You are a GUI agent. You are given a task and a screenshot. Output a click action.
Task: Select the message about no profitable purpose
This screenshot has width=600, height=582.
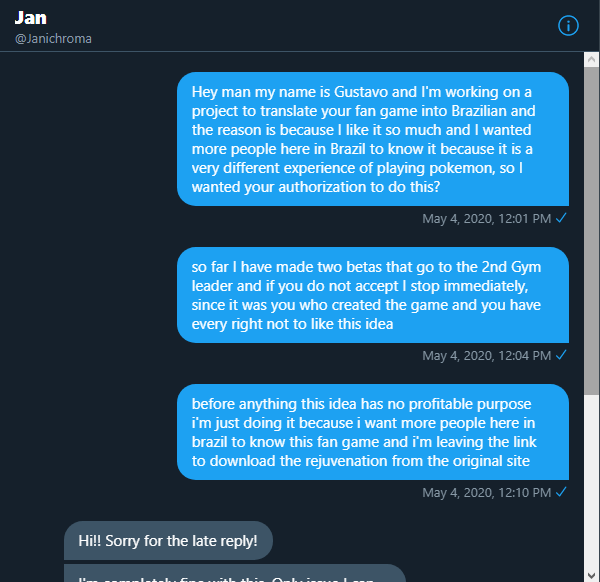click(x=373, y=432)
